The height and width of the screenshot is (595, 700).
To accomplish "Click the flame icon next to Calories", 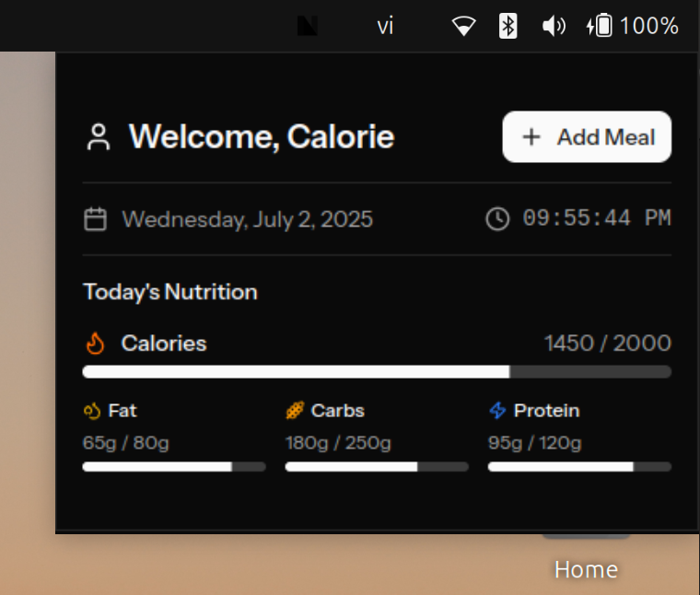I will click(x=95, y=344).
